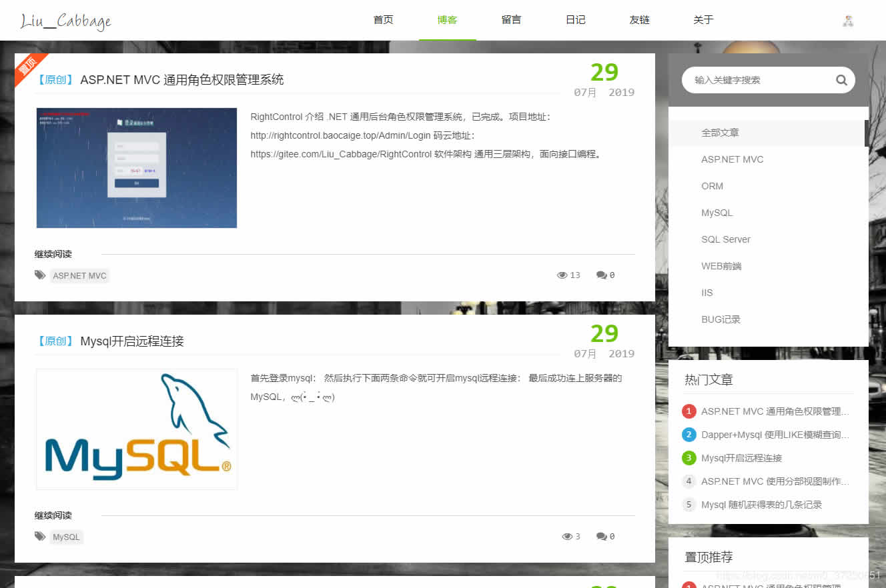Click the comment bubble icon on MySQL article
886x588 pixels.
[x=601, y=535]
